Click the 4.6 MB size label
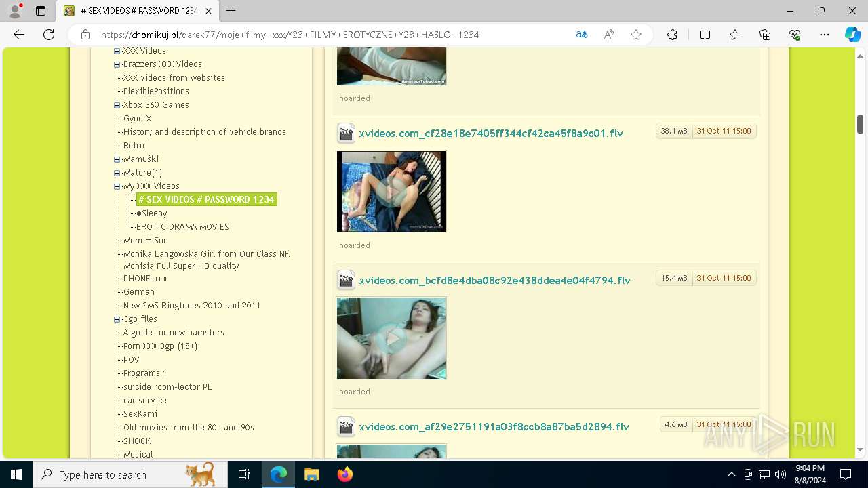This screenshot has width=868, height=488. click(x=676, y=425)
